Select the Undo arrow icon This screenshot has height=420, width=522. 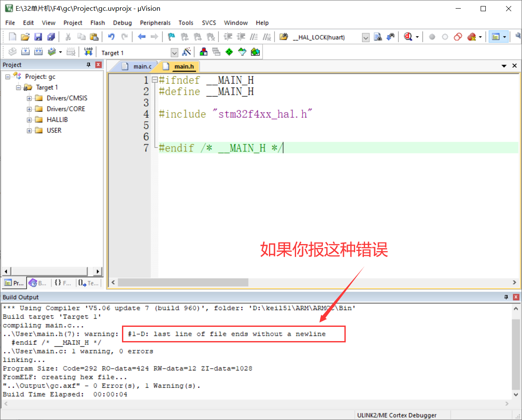tap(112, 37)
